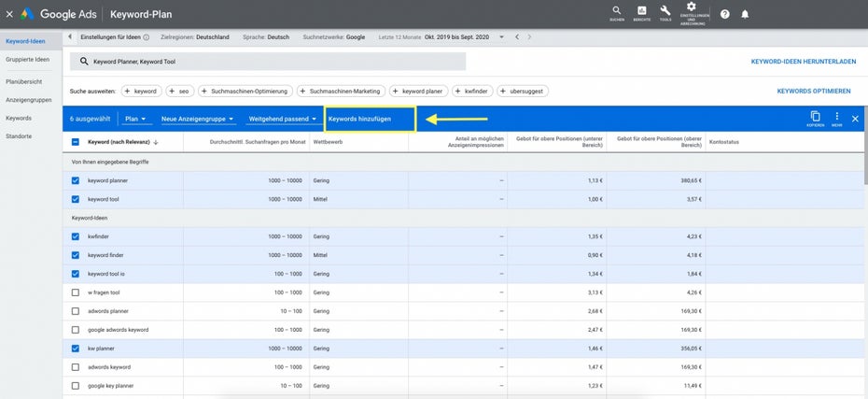Click the '380,65 €' bid cell
Image resolution: width=868 pixels, height=399 pixels.
point(693,180)
